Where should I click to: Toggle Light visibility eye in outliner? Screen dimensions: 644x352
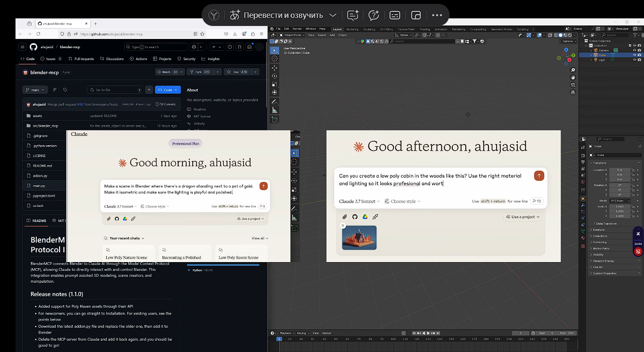point(634,60)
